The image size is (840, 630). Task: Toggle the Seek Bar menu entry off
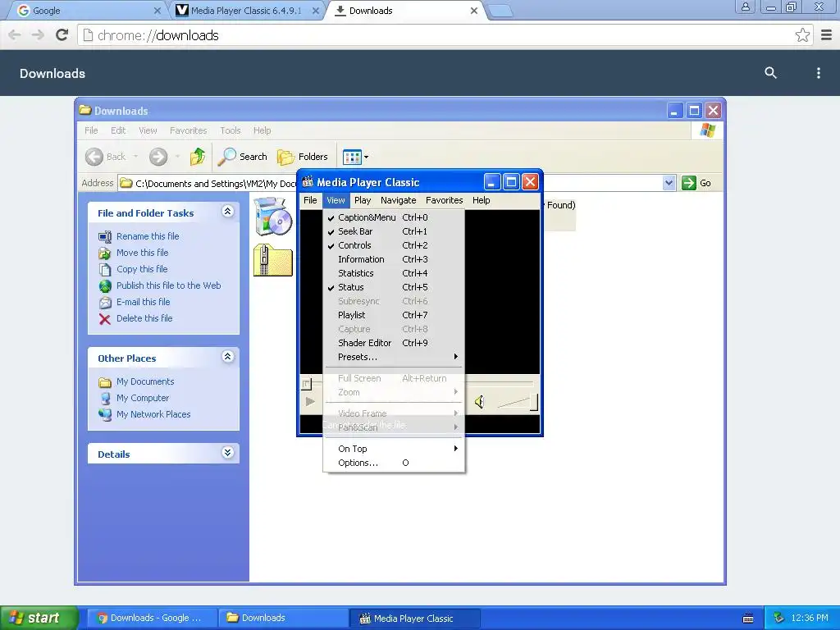pyautogui.click(x=394, y=231)
